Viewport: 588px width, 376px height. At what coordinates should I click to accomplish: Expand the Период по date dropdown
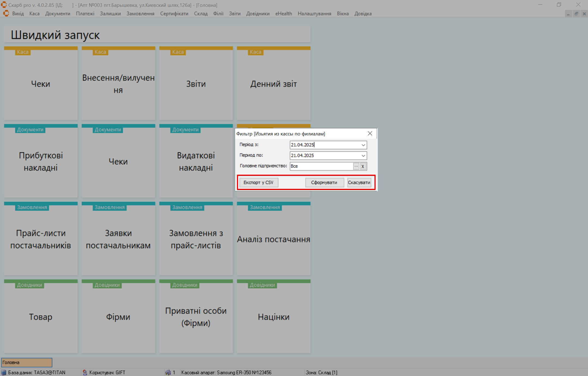click(363, 156)
